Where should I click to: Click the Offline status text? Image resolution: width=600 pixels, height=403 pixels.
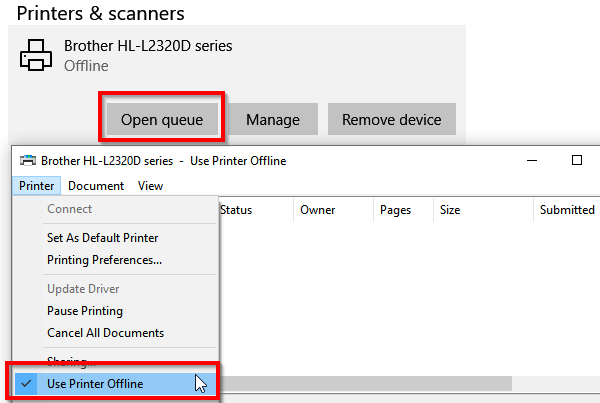coord(86,66)
